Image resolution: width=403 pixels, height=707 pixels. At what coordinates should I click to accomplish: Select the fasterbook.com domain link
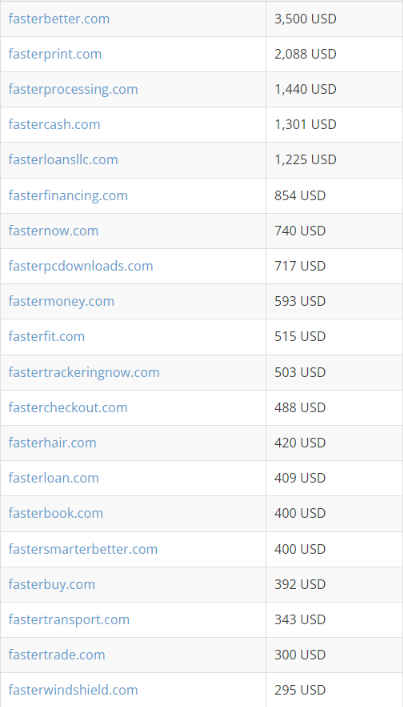[x=55, y=513]
